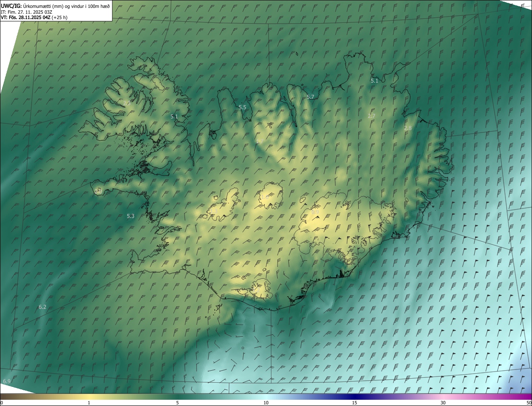Click the 50 tick on the color scale
The image size is (532, 406).
[529, 403]
